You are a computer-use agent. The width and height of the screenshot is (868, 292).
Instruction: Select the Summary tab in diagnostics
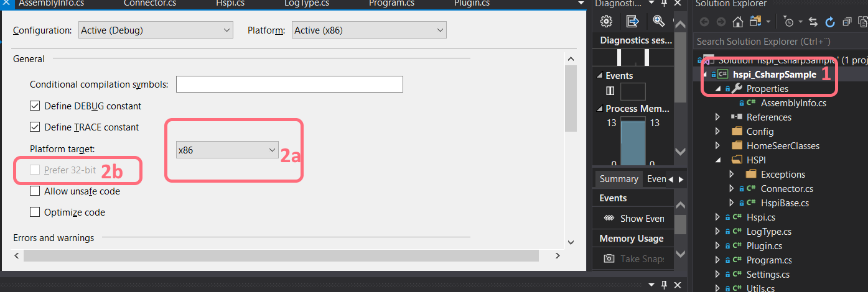coord(618,179)
